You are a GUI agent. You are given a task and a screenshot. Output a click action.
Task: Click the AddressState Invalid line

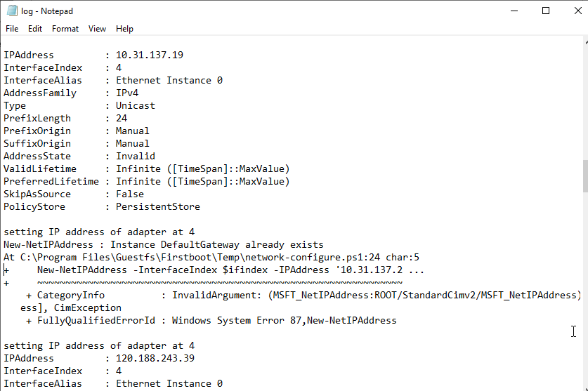[135, 156]
